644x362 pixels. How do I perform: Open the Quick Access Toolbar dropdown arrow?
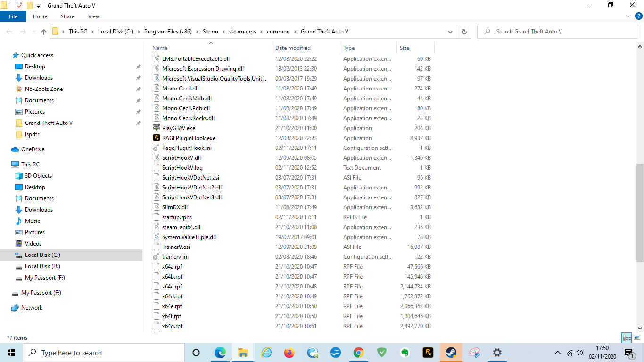(x=38, y=6)
